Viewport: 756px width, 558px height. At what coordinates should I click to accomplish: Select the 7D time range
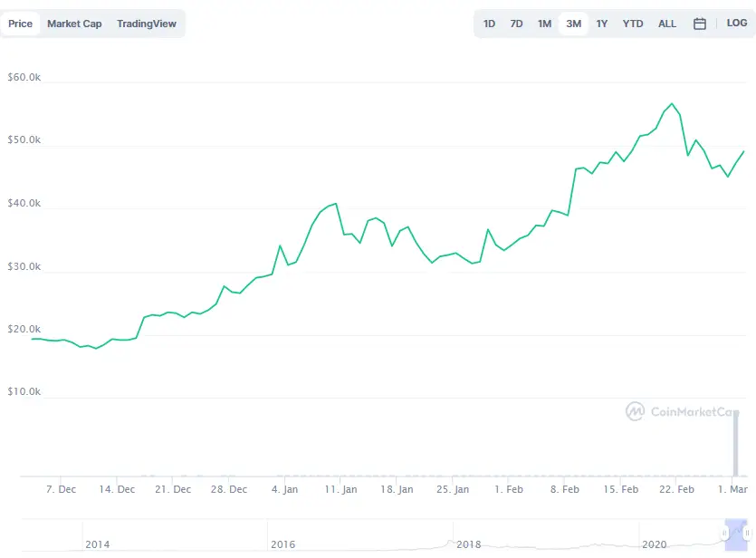516,24
